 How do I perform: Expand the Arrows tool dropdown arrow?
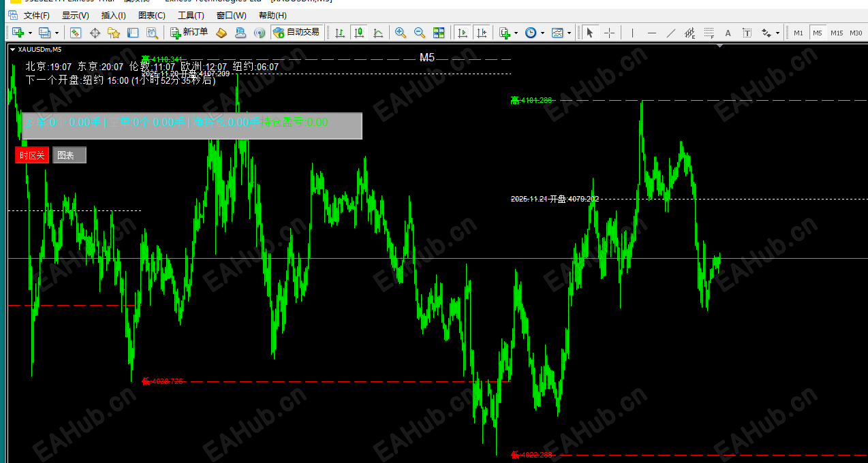pyautogui.click(x=777, y=33)
